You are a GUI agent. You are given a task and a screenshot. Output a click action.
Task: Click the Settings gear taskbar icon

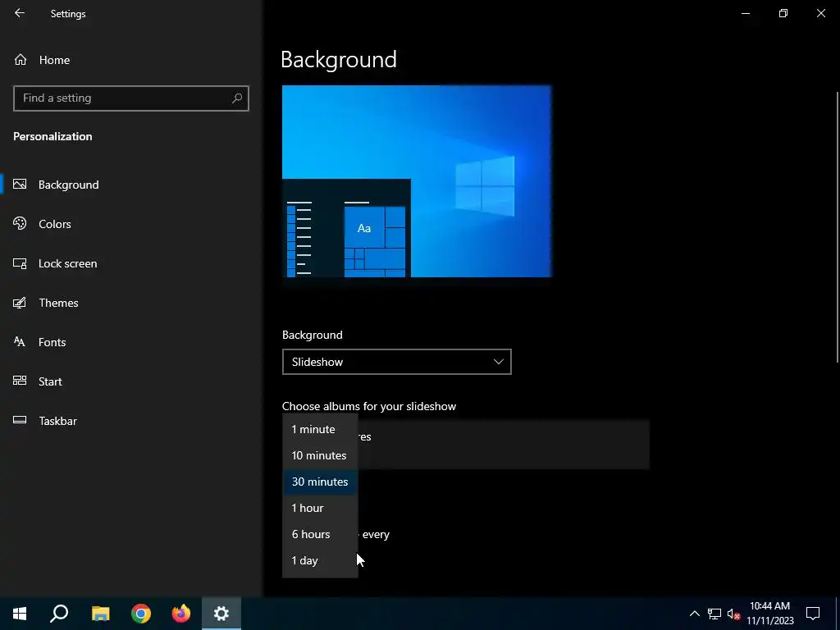click(x=221, y=614)
